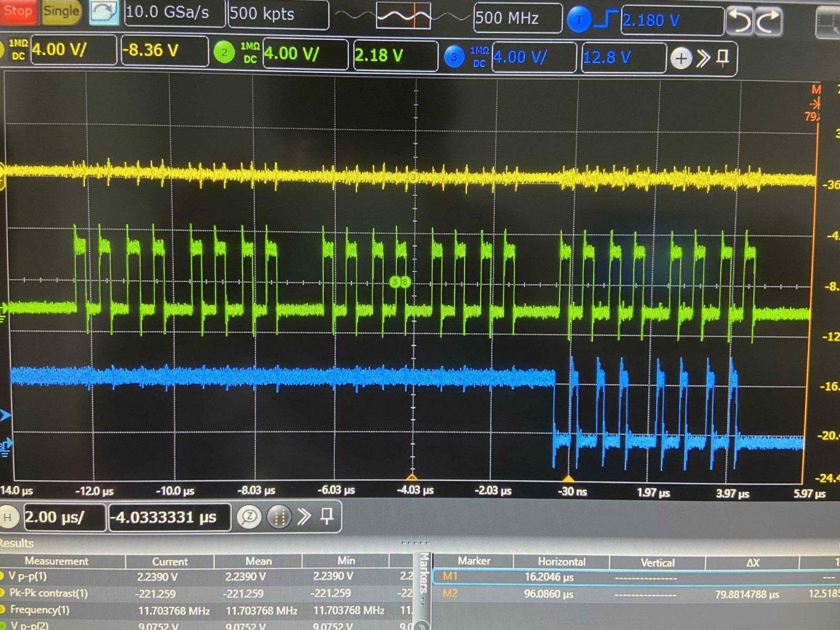Image resolution: width=840 pixels, height=630 pixels.
Task: Toggle channel 3 blue button
Action: click(454, 57)
